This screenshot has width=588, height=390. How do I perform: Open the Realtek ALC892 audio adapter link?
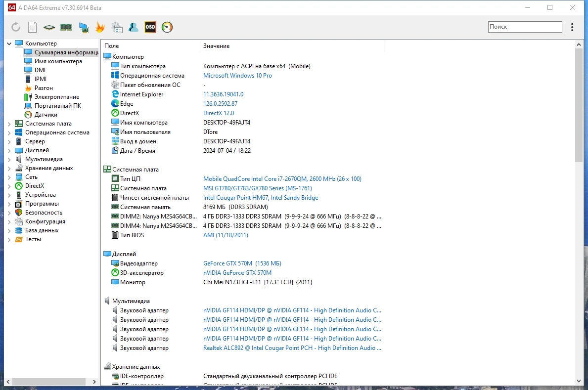click(x=292, y=347)
